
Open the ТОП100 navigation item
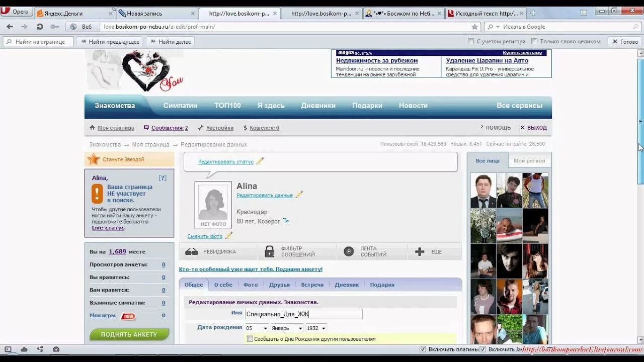pyautogui.click(x=227, y=106)
